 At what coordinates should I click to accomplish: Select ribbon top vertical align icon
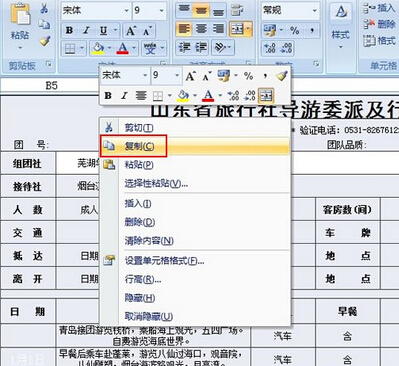coord(184,10)
